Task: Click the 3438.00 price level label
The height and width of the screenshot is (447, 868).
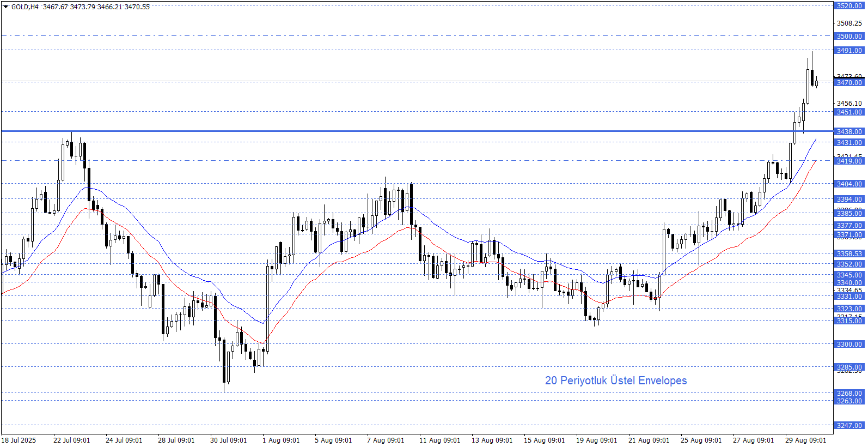Action: [x=849, y=132]
